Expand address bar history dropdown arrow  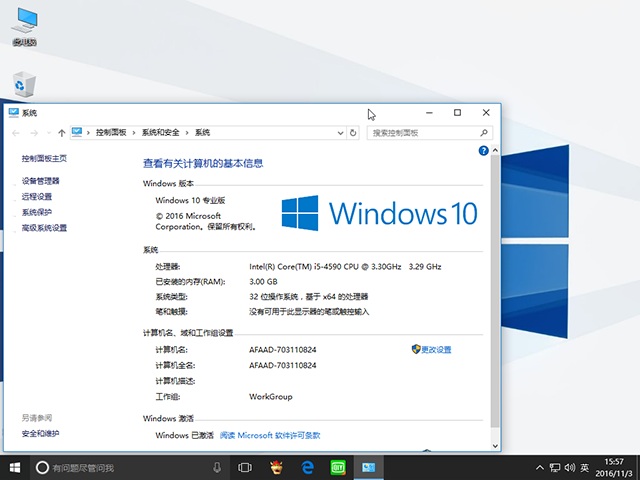[x=340, y=132]
